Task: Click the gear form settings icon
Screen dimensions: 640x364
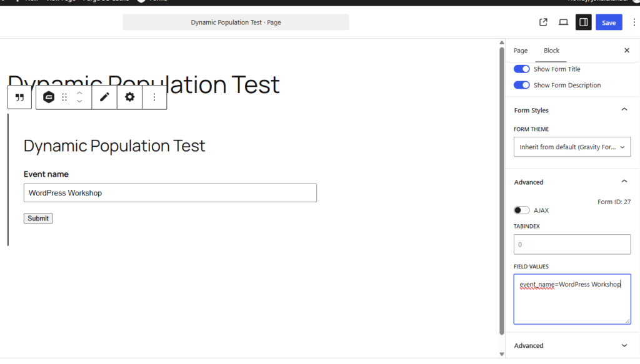Action: click(x=130, y=97)
